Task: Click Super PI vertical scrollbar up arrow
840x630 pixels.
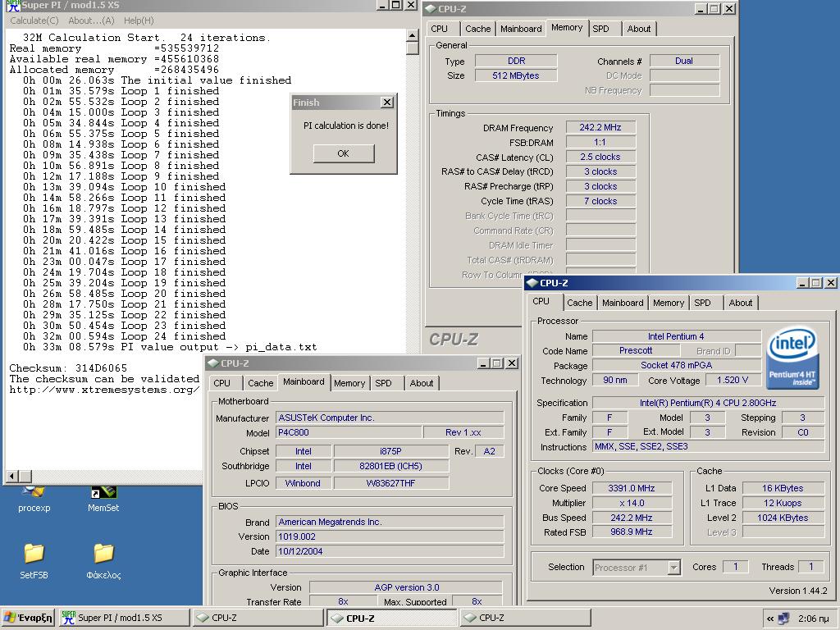Action: point(412,36)
